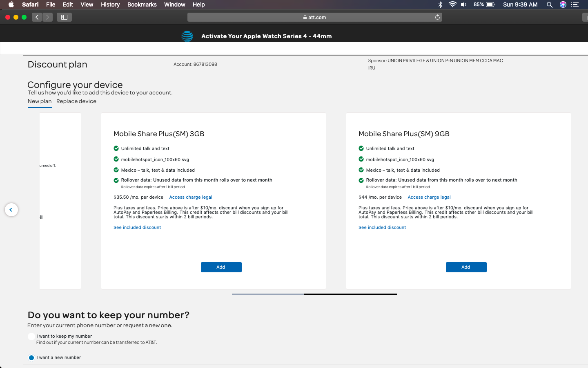Add the Mobile Share Plus 3GB plan
This screenshot has width=588, height=368.
click(221, 267)
